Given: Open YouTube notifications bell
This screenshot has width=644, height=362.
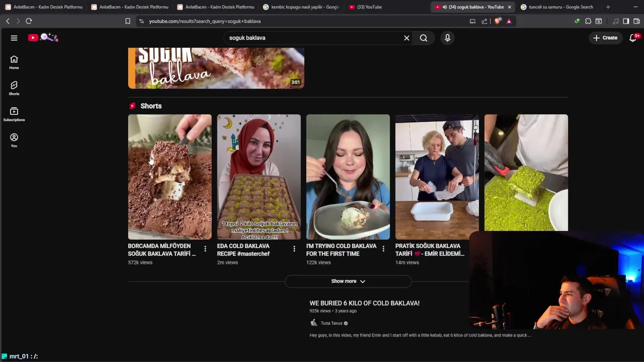Looking at the screenshot, I should (633, 38).
